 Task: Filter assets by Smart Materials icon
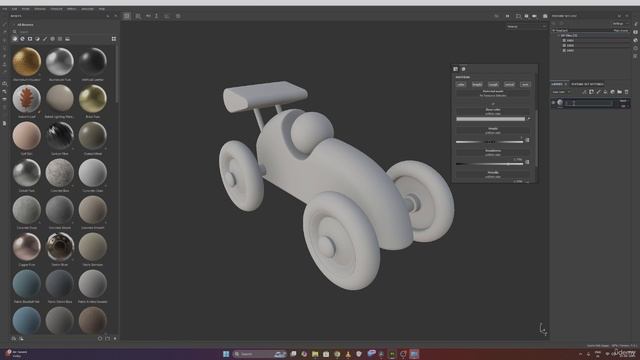(22, 39)
